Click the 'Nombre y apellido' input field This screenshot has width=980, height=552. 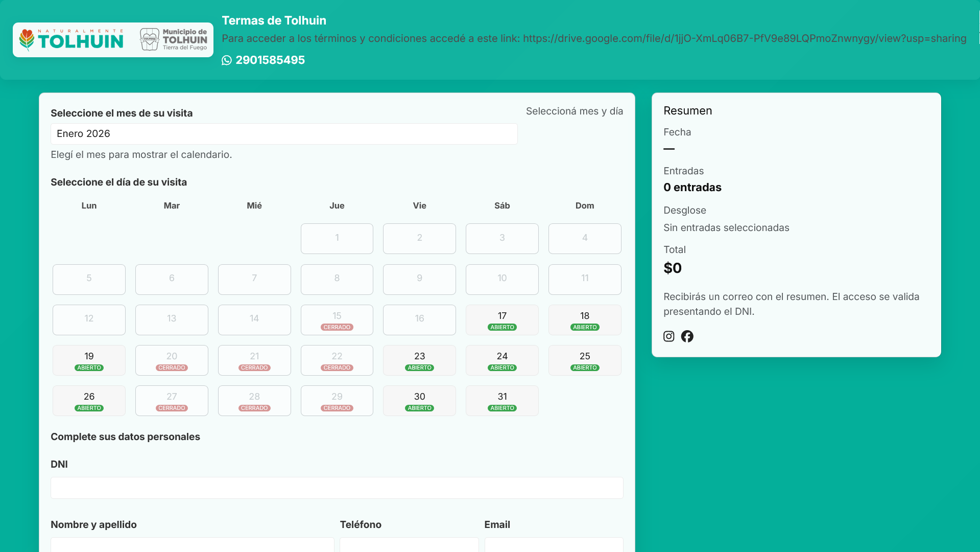tap(192, 546)
